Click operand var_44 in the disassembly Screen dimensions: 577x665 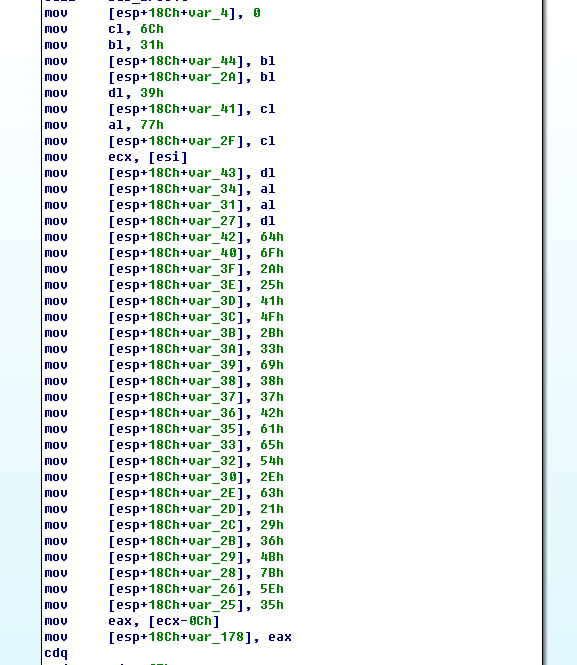click(x=213, y=61)
